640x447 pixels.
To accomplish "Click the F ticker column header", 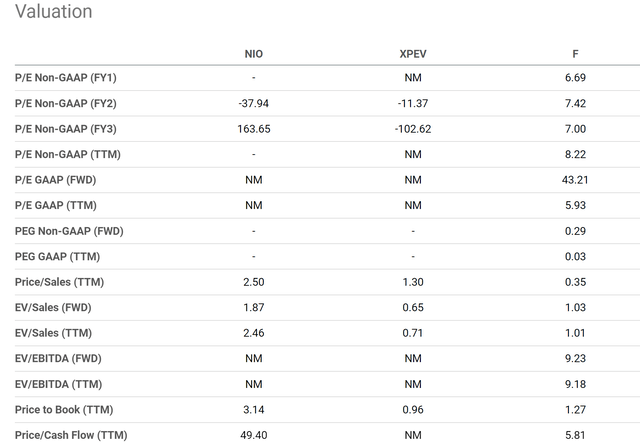I will [575, 52].
